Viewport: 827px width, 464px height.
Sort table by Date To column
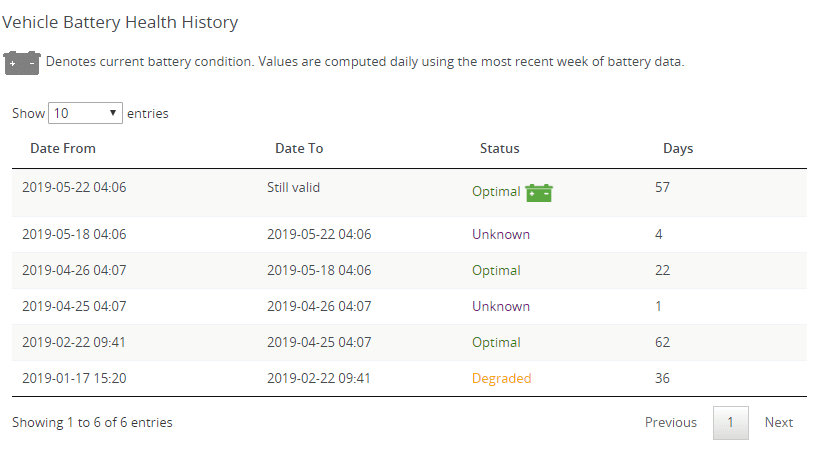(x=299, y=148)
